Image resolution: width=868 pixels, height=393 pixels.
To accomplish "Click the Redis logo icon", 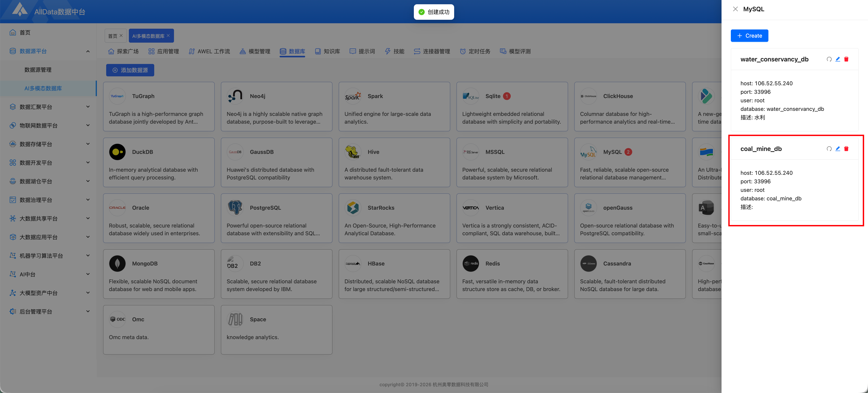I will coord(470,264).
